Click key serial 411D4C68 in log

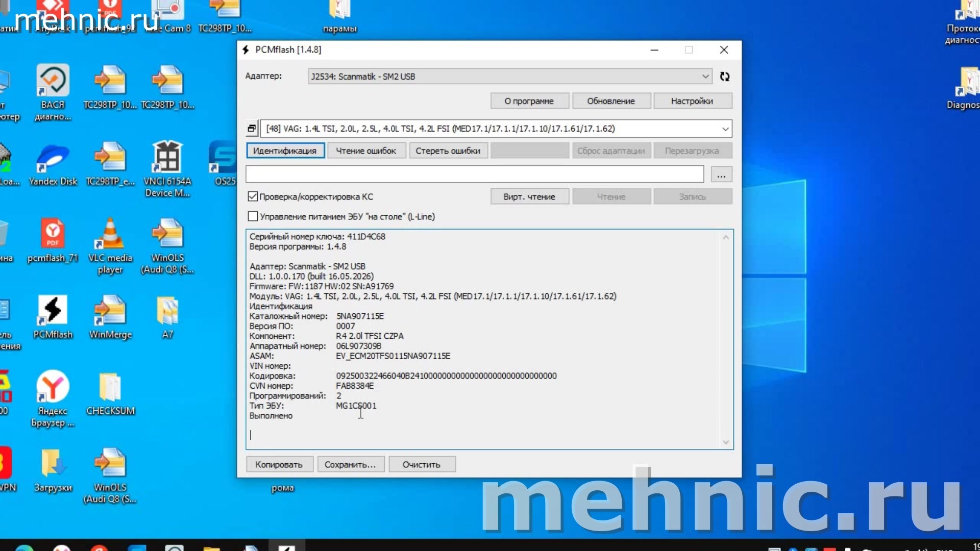(366, 237)
